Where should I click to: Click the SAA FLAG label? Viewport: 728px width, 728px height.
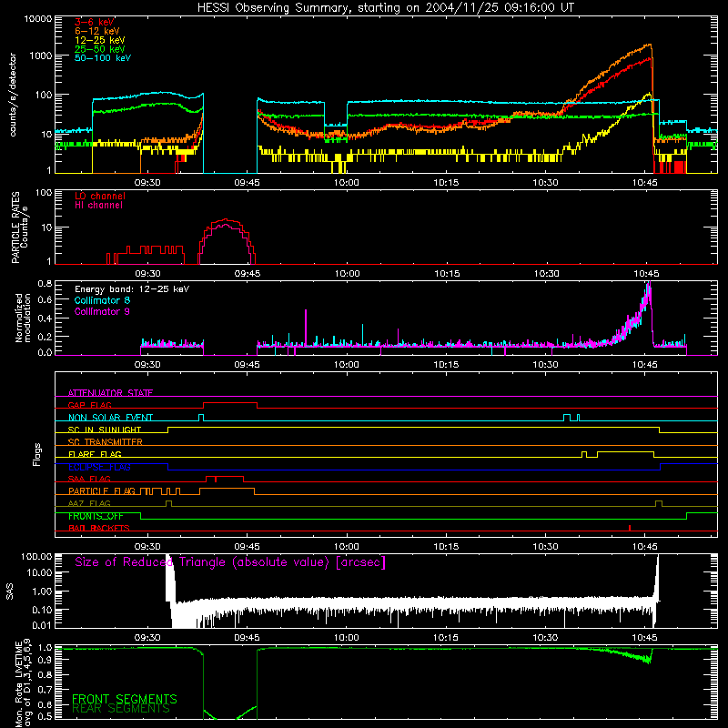pos(89,479)
